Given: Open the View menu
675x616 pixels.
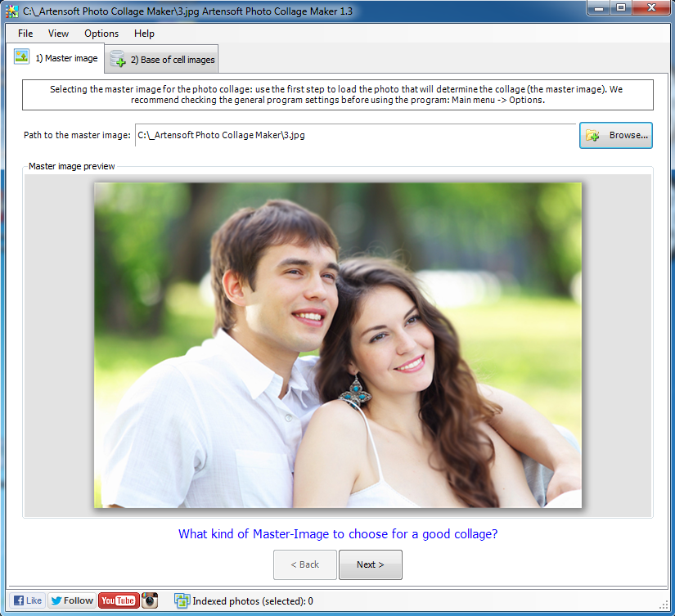Looking at the screenshot, I should coord(58,34).
